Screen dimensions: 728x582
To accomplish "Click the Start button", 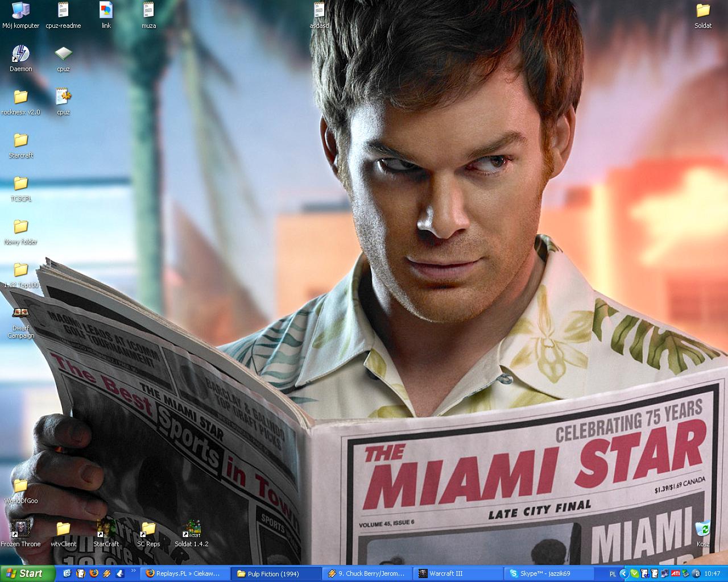I will click(28, 573).
